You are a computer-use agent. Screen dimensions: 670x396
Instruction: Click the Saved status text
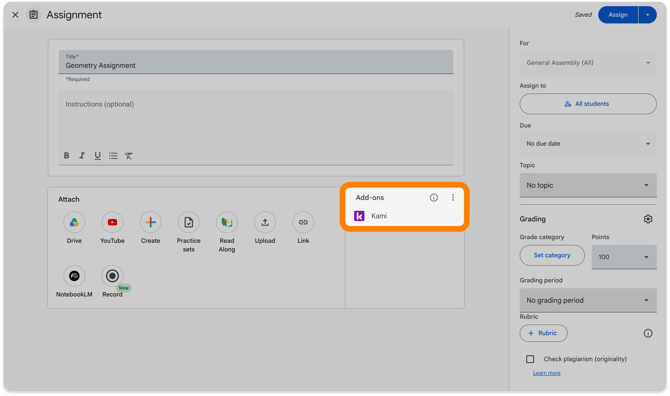coord(583,15)
